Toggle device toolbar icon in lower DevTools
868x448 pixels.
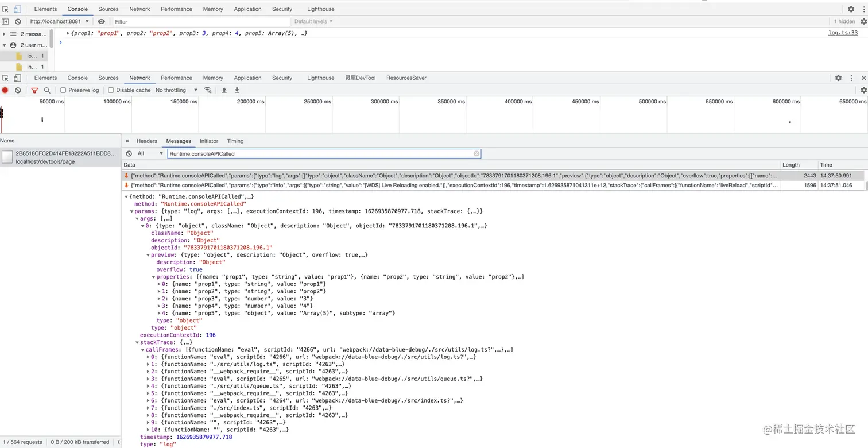[x=17, y=78]
